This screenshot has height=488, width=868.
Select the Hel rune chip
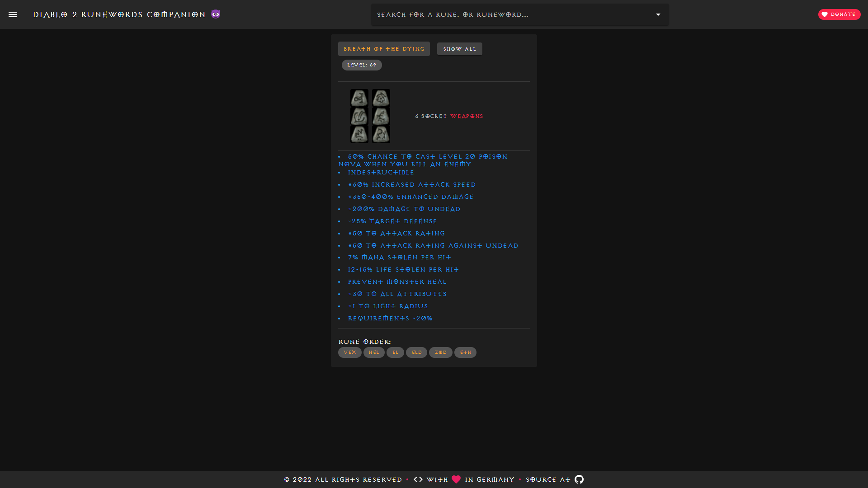[374, 352]
